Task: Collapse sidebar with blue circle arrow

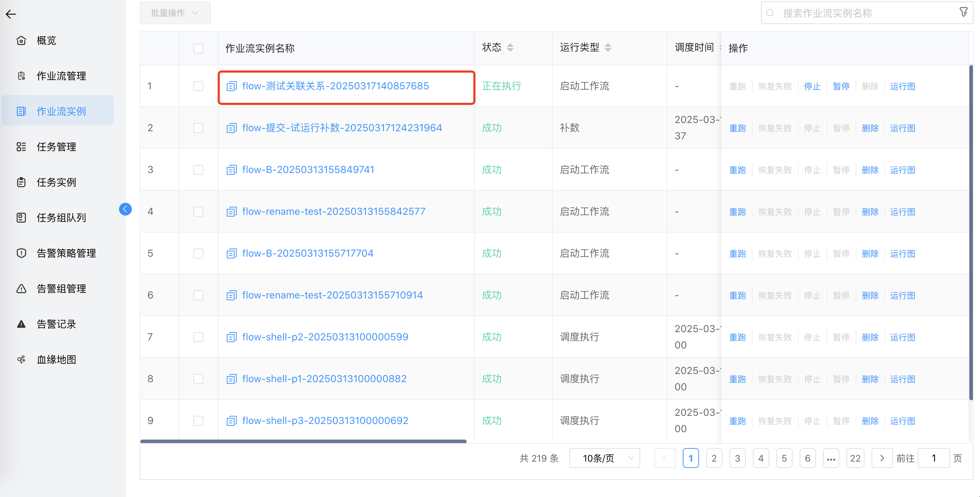Action: coord(125,209)
